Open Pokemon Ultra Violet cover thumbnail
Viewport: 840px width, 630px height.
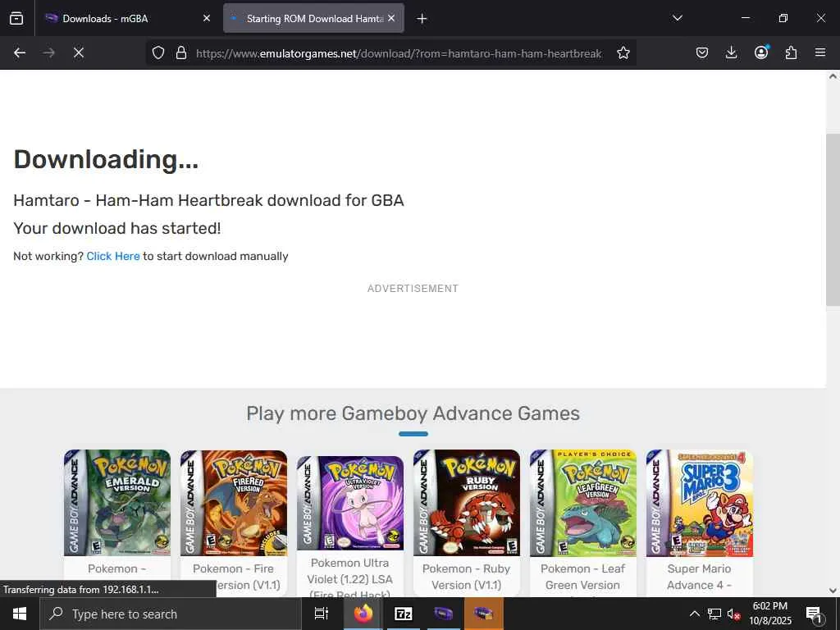point(349,503)
